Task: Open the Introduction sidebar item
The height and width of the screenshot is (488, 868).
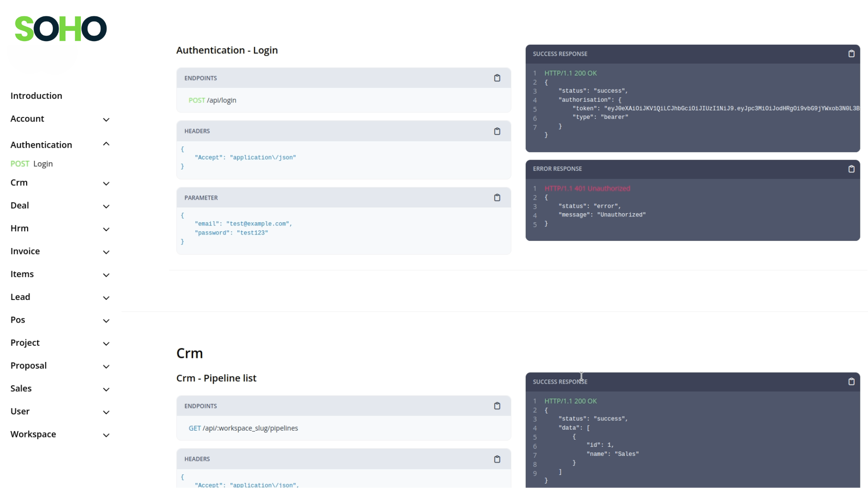Action: (36, 96)
